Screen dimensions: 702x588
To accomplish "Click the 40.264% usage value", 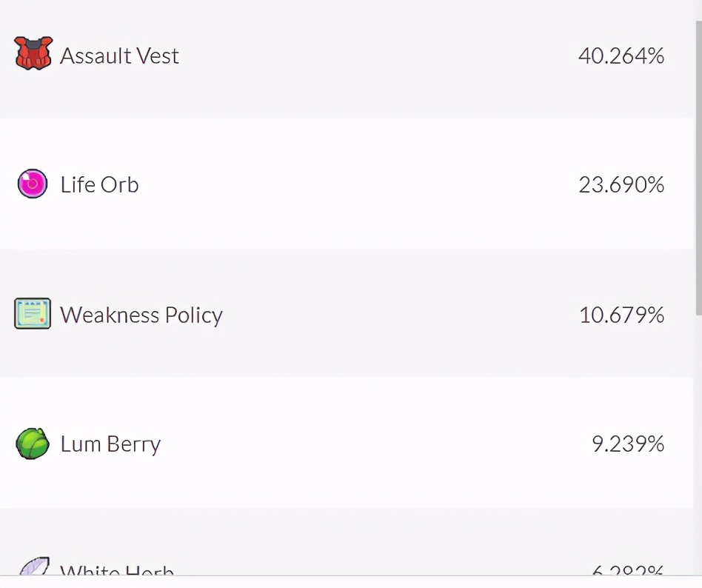I will pos(621,56).
